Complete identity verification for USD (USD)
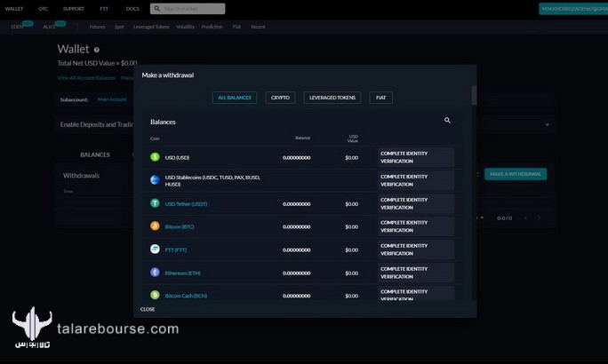The width and height of the screenshot is (608, 364). [x=416, y=157]
